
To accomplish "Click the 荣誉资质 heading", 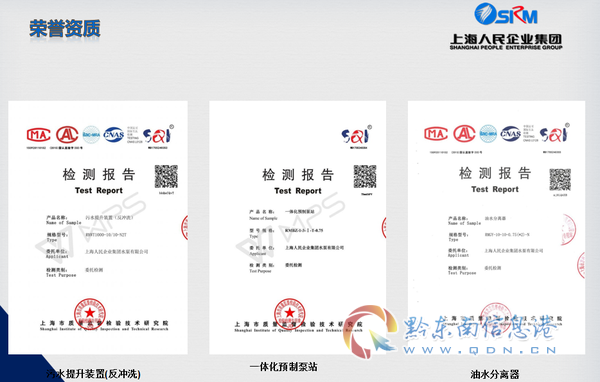I will 65,28.
